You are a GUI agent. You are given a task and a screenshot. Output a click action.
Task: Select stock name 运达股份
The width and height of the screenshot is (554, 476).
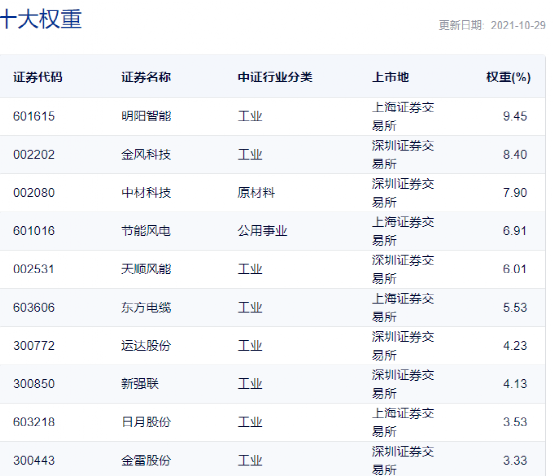[x=146, y=346]
